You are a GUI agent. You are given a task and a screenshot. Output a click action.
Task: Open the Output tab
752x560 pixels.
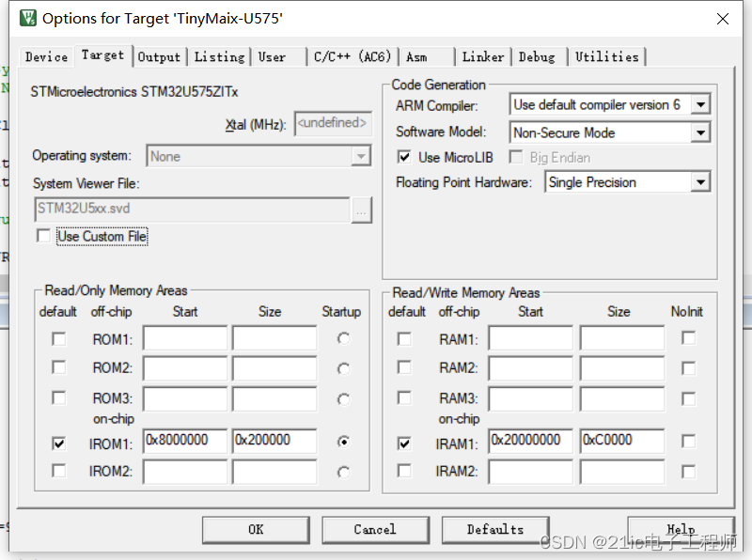pyautogui.click(x=159, y=57)
